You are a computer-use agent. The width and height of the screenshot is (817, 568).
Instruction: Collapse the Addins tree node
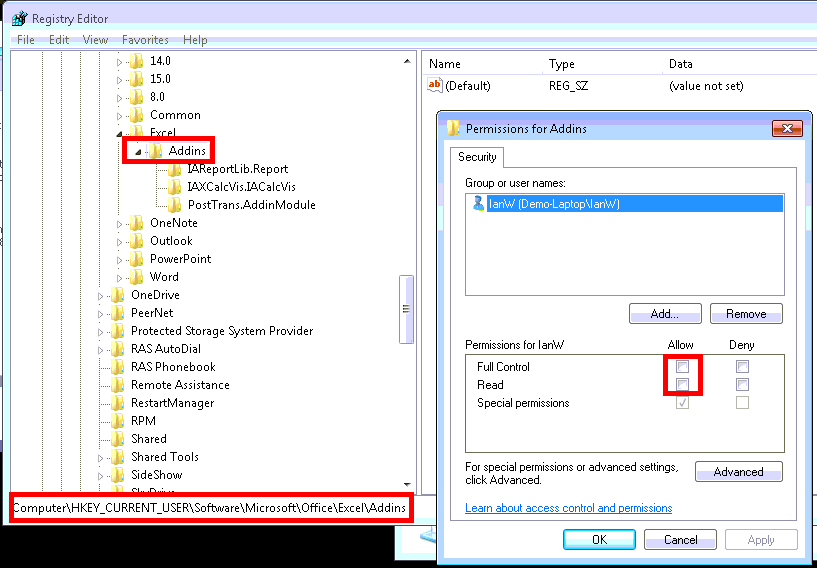pyautogui.click(x=138, y=152)
